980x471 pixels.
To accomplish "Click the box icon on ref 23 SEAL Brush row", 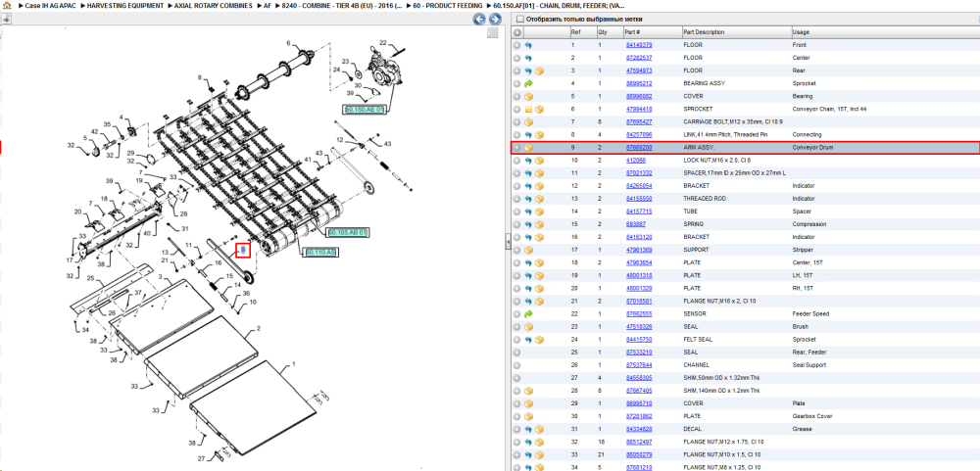I will pyautogui.click(x=528, y=327).
